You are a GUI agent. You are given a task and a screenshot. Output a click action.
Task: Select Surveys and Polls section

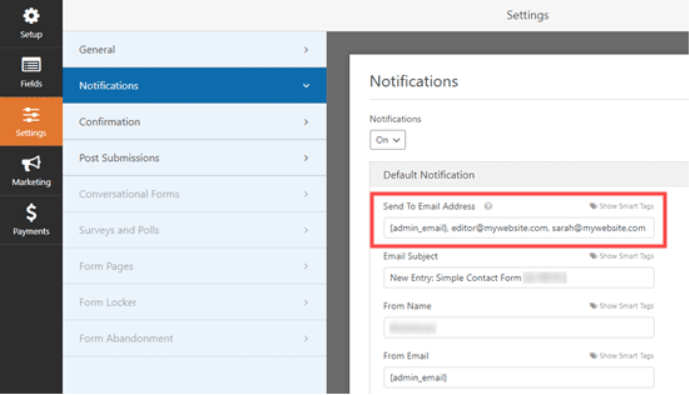[195, 230]
